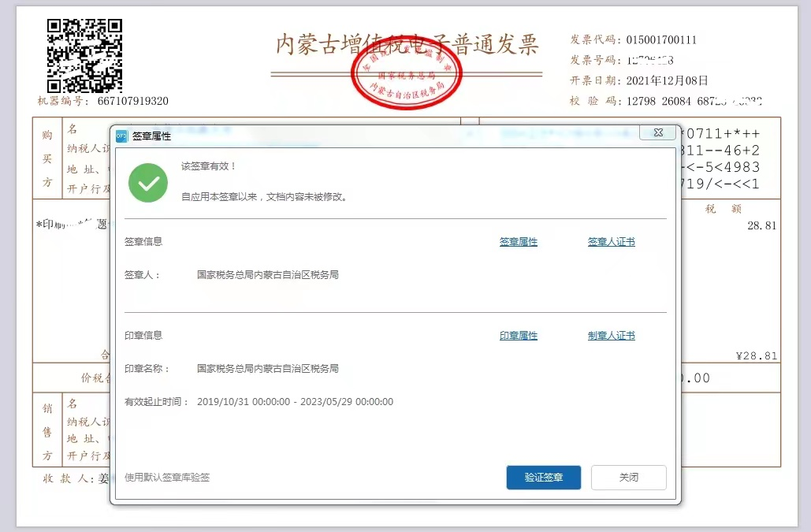Click the 机器编号 667107919320

tap(132, 101)
